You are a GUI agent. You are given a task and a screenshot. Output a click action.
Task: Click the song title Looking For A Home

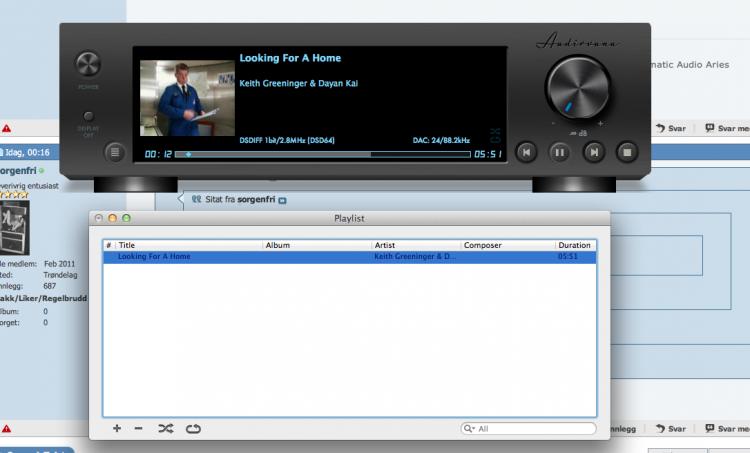tap(290, 58)
